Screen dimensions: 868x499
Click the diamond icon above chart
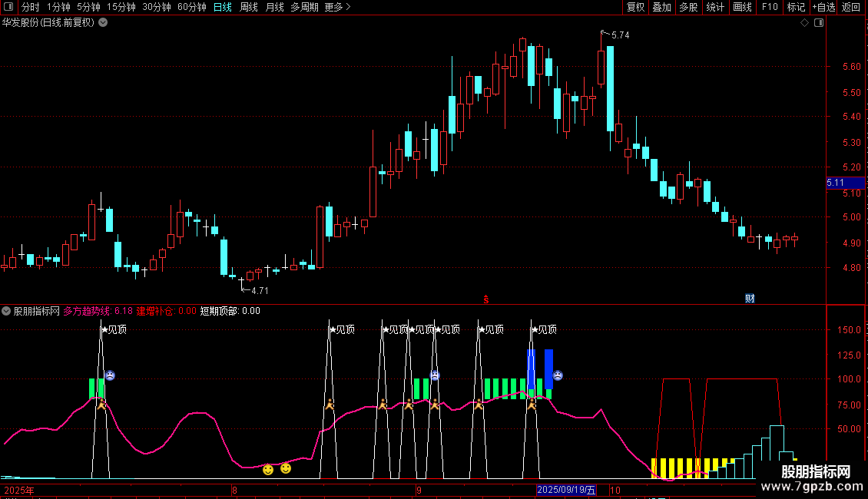[805, 22]
